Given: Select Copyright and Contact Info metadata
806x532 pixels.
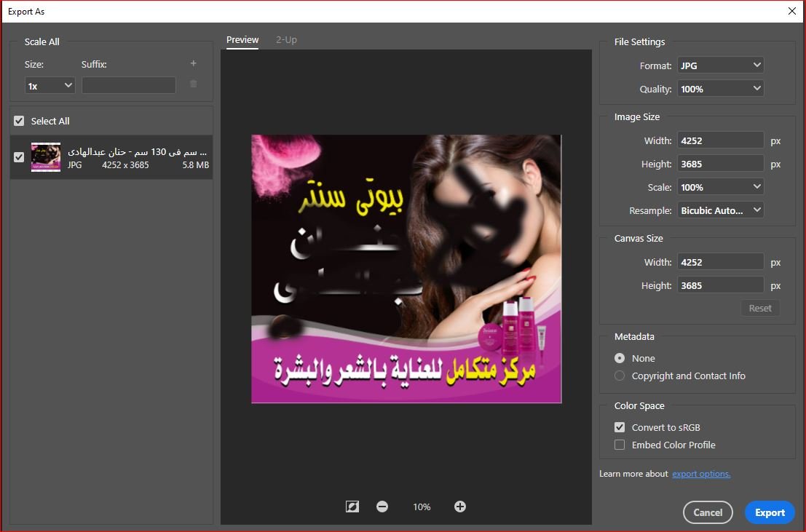Looking at the screenshot, I should click(x=620, y=376).
